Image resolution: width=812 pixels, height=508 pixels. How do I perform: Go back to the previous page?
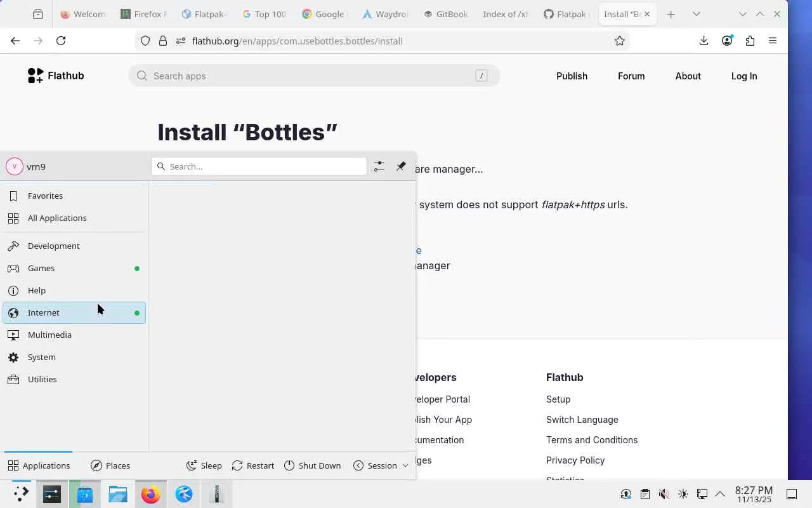(15, 41)
